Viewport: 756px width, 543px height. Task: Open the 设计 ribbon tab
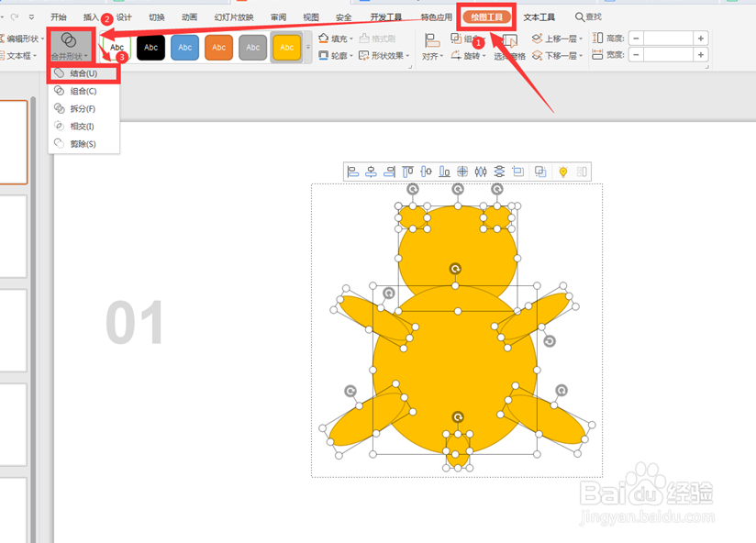coord(124,17)
